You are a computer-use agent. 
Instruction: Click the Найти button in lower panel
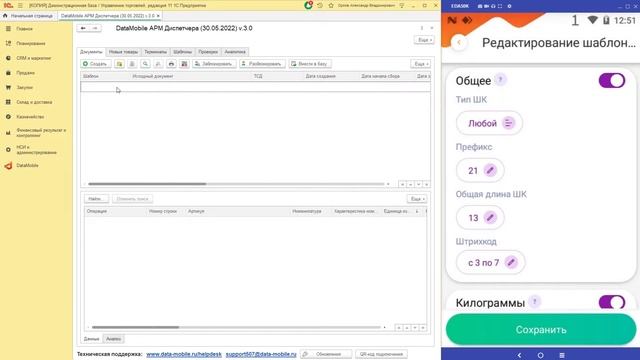[96, 199]
